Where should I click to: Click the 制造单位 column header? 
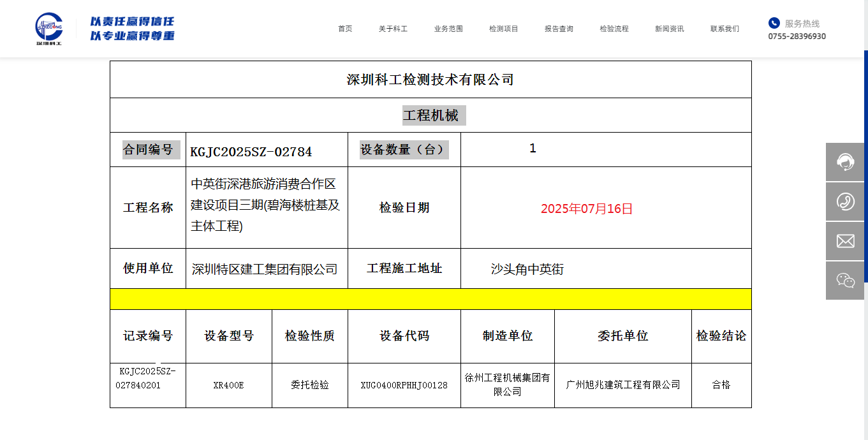coord(508,336)
